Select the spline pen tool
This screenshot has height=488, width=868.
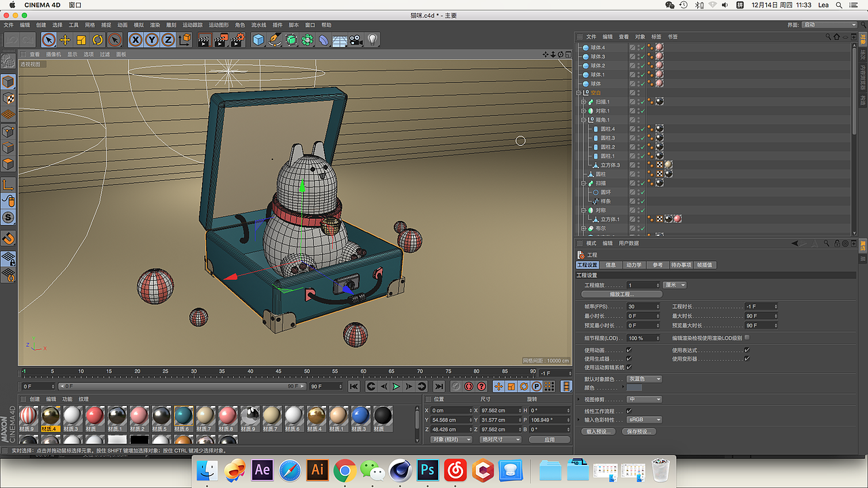click(275, 40)
